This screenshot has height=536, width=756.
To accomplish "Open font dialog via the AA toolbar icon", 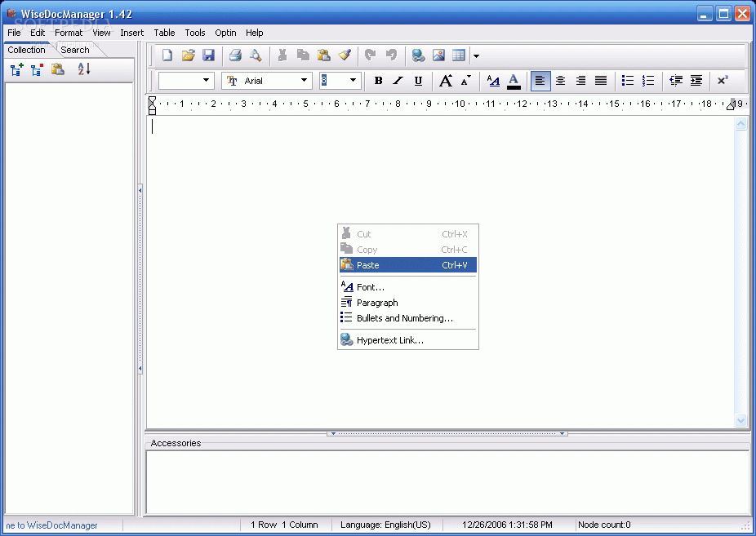I will [x=493, y=81].
